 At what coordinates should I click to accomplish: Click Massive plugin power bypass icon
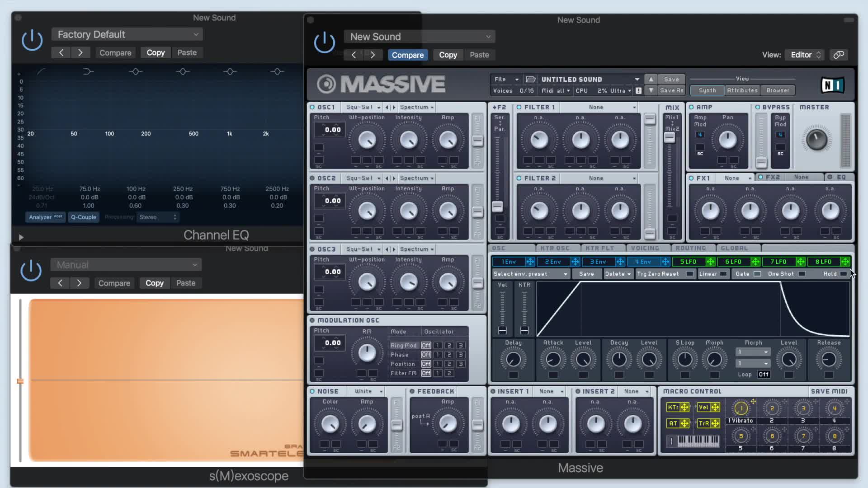pyautogui.click(x=324, y=43)
